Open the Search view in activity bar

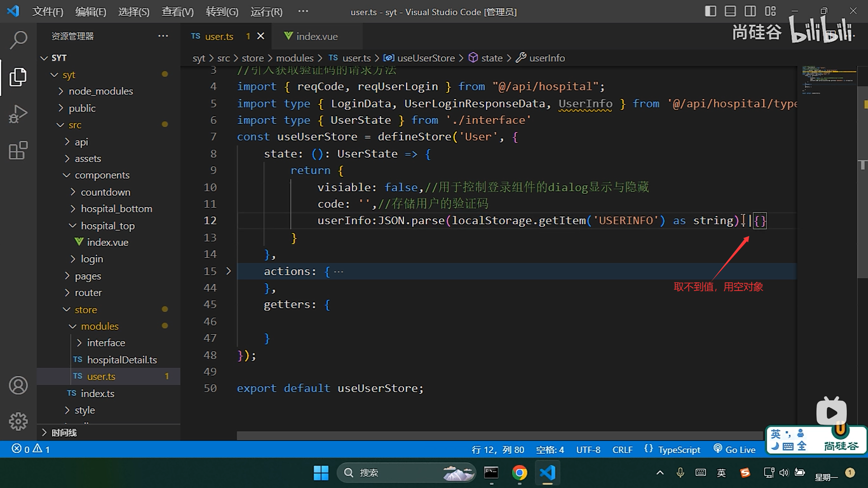18,40
